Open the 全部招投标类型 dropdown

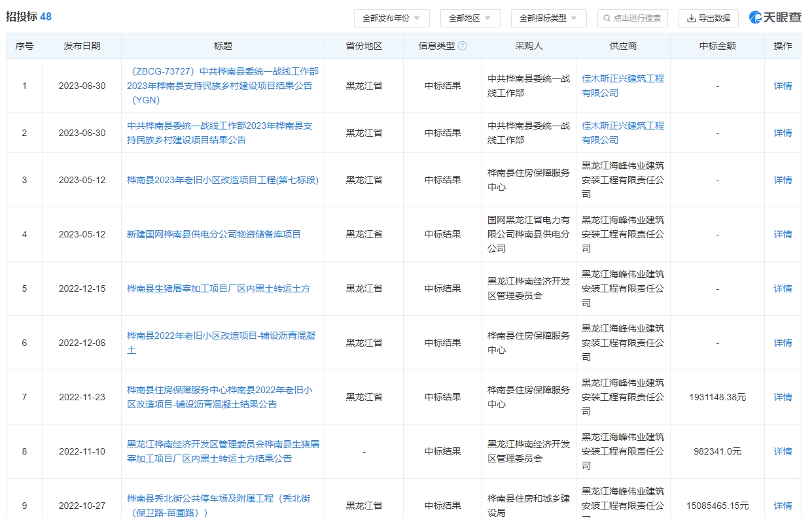[548, 18]
